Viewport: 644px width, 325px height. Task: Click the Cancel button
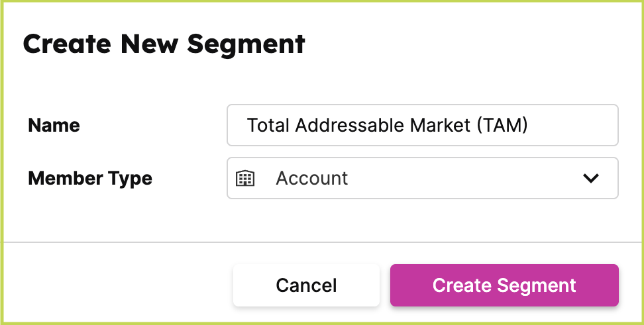pyautogui.click(x=306, y=285)
